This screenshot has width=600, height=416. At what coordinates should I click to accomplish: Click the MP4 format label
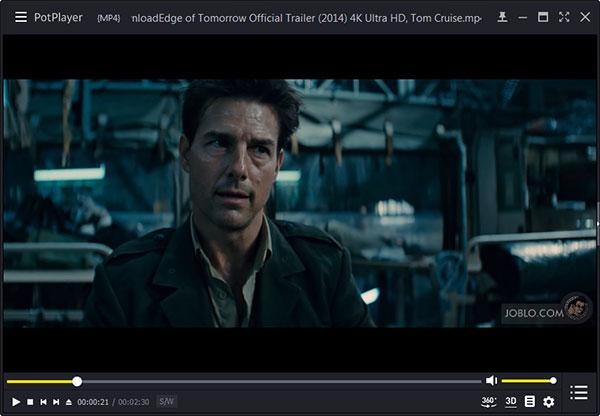[x=108, y=18]
